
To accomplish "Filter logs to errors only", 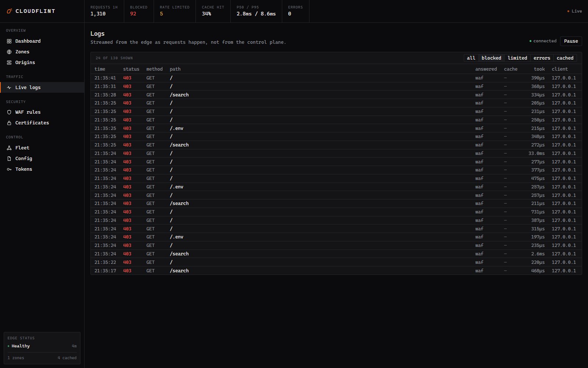I will coord(542,58).
